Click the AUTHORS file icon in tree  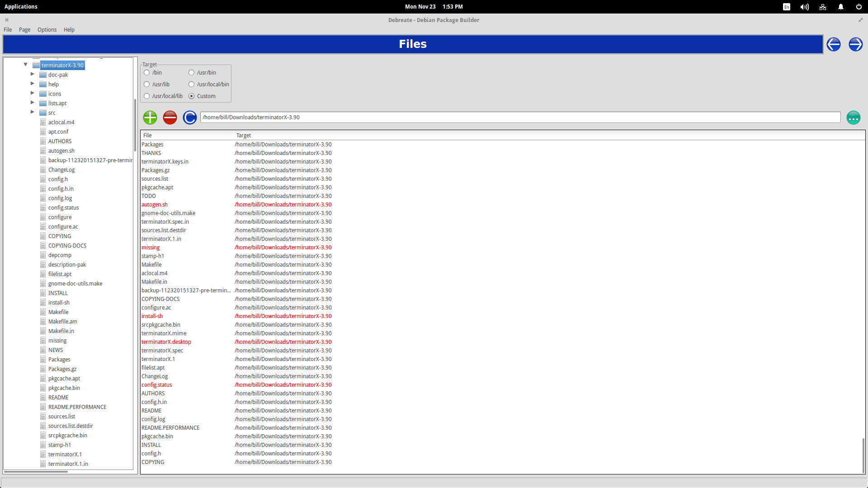[43, 141]
